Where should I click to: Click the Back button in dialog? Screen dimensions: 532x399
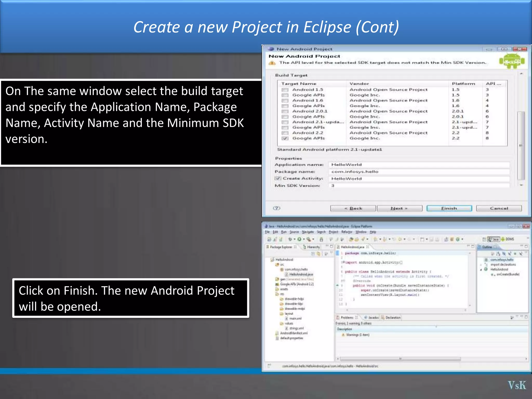tap(353, 208)
